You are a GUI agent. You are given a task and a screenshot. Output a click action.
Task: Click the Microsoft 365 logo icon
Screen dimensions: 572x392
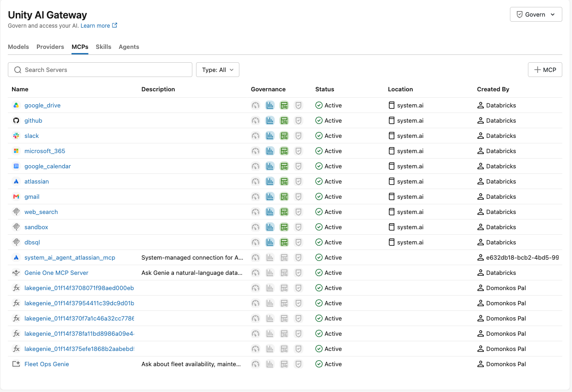(16, 151)
